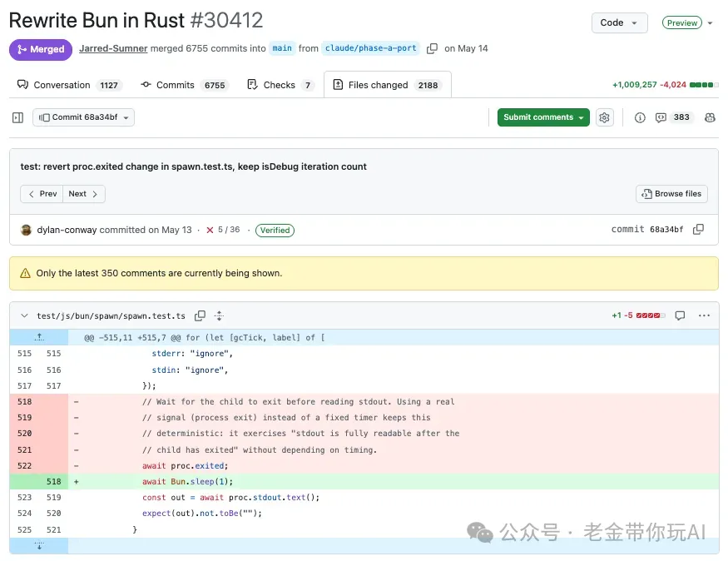Click the conversation speech bubble tab icon
Screen dimensions: 728x561
click(22, 85)
